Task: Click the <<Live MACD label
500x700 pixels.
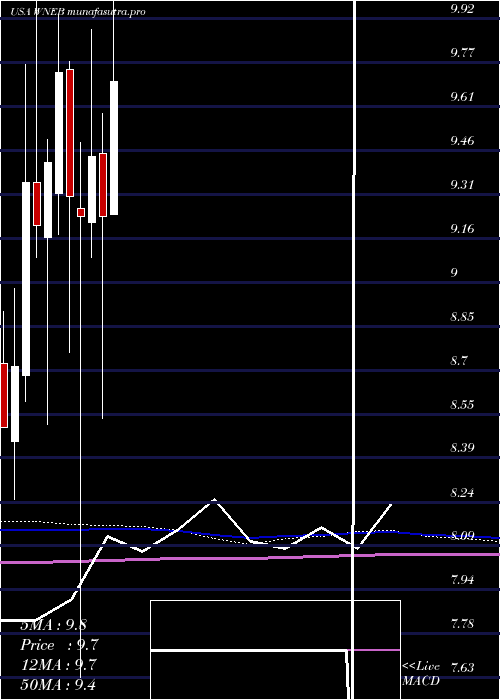Action: 421,674
